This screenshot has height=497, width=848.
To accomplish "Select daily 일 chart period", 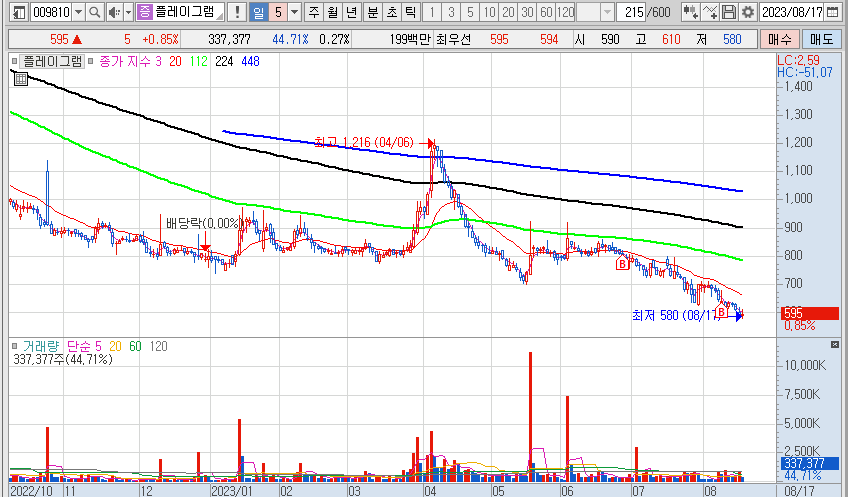I will tap(259, 12).
